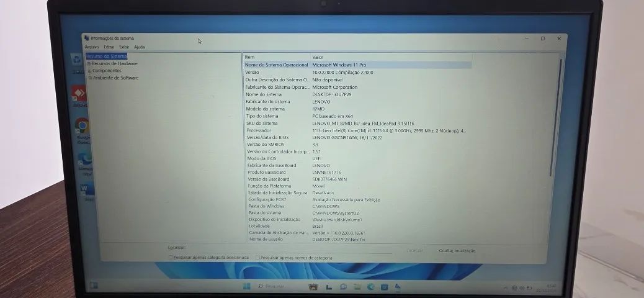
Task: Select the Versão row
Action: 357,73
